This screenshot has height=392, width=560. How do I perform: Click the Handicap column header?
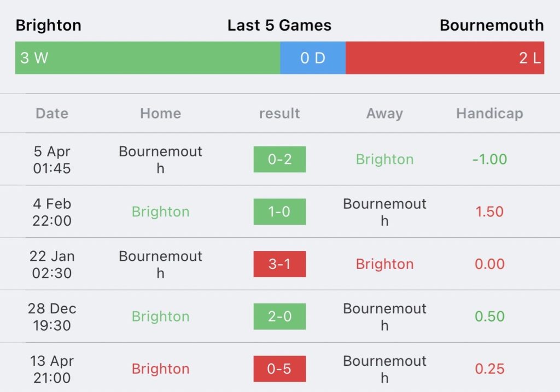pyautogui.click(x=489, y=114)
